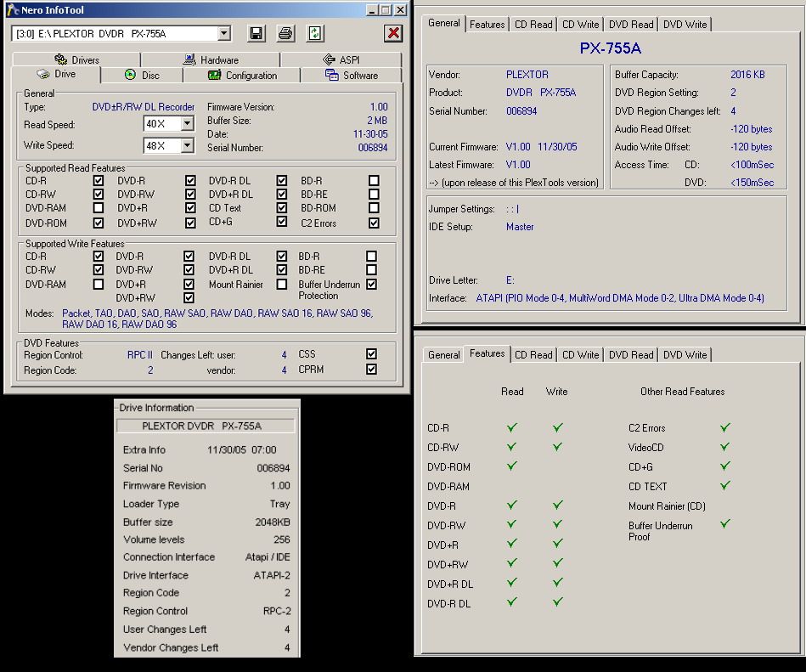The image size is (806, 672).
Task: Open the E:\ PLEXTOR drive selector dropdown
Action: (x=223, y=34)
